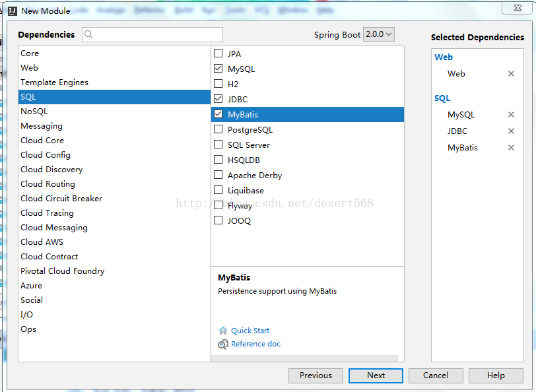Remove MyBatis from selected dependencies
The height and width of the screenshot is (392, 536).
[x=511, y=148]
